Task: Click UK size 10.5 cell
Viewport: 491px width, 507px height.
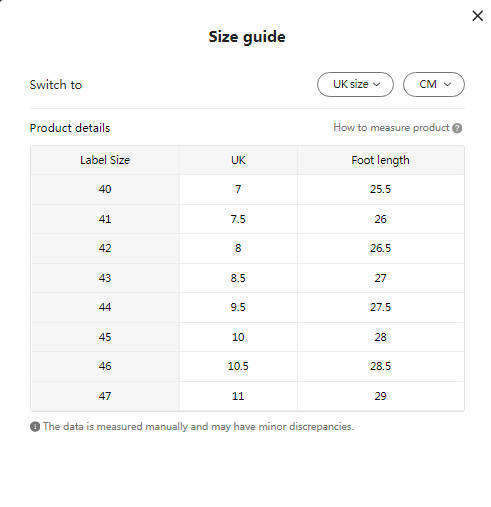Action: (238, 366)
